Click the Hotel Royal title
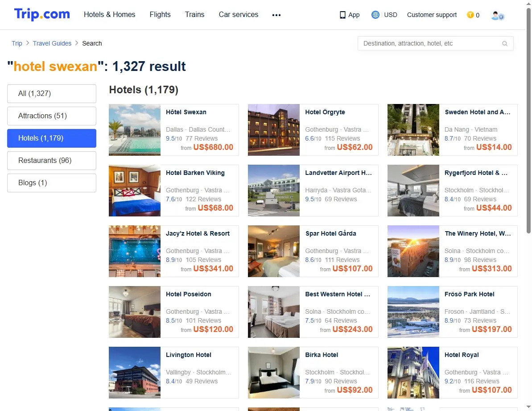The height and width of the screenshot is (411, 532). [x=462, y=355]
